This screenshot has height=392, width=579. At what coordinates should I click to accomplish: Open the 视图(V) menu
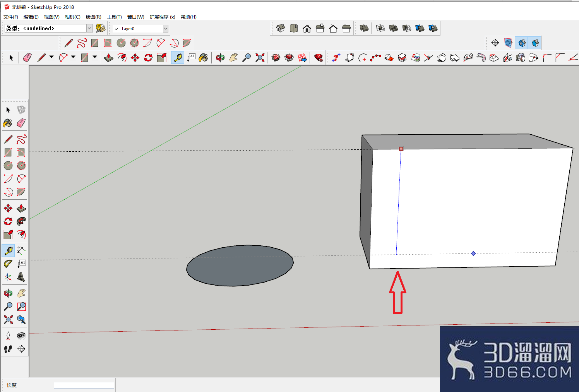click(x=51, y=17)
